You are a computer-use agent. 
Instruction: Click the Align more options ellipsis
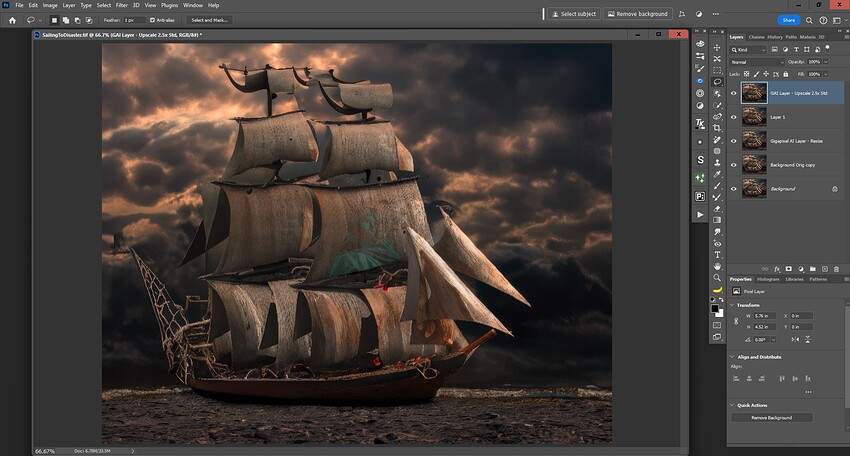808,391
